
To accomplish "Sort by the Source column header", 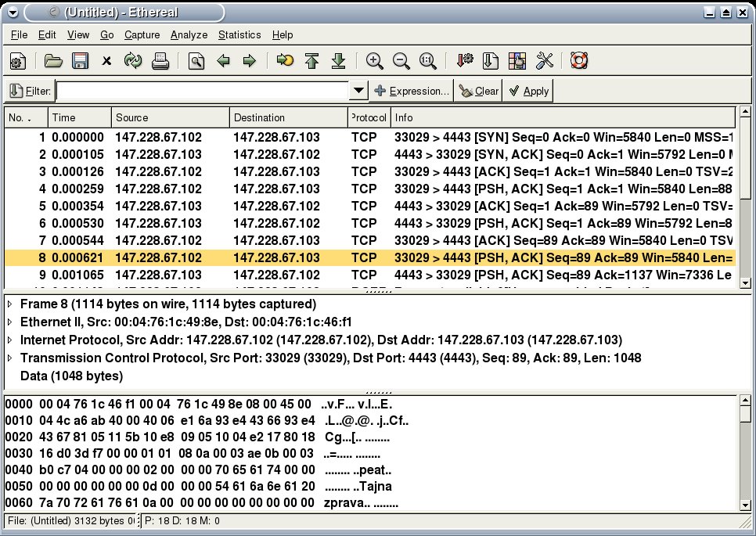I will point(171,117).
